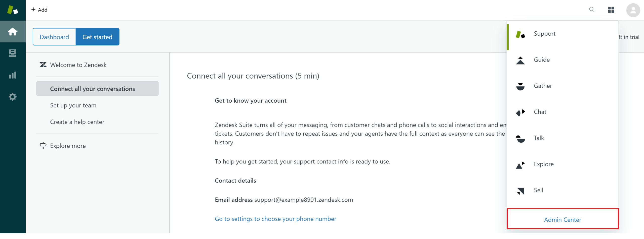Viewport: 644px width, 239px height.
Task: Switch to the Dashboard tab
Action: 54,37
